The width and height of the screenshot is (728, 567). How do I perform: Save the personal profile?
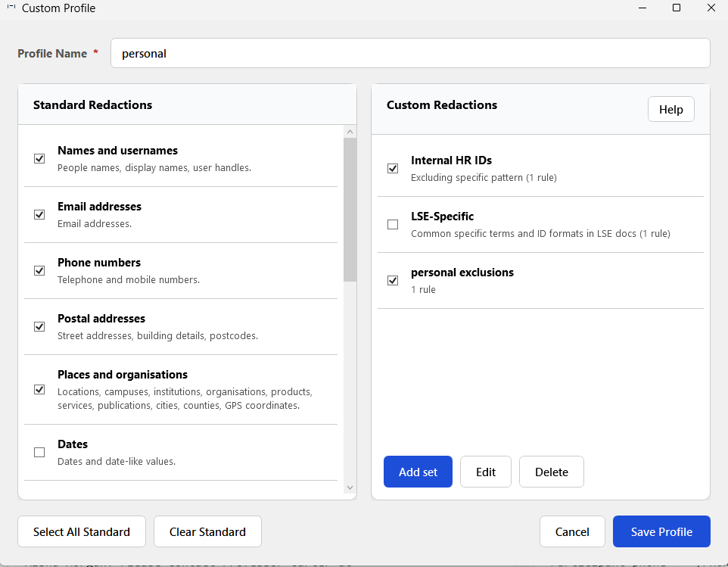[661, 531]
